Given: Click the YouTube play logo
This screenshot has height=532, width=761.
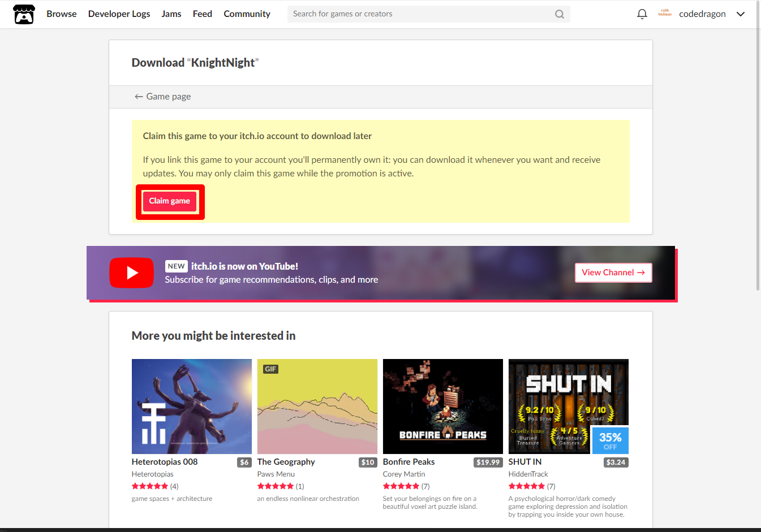Looking at the screenshot, I should point(131,273).
